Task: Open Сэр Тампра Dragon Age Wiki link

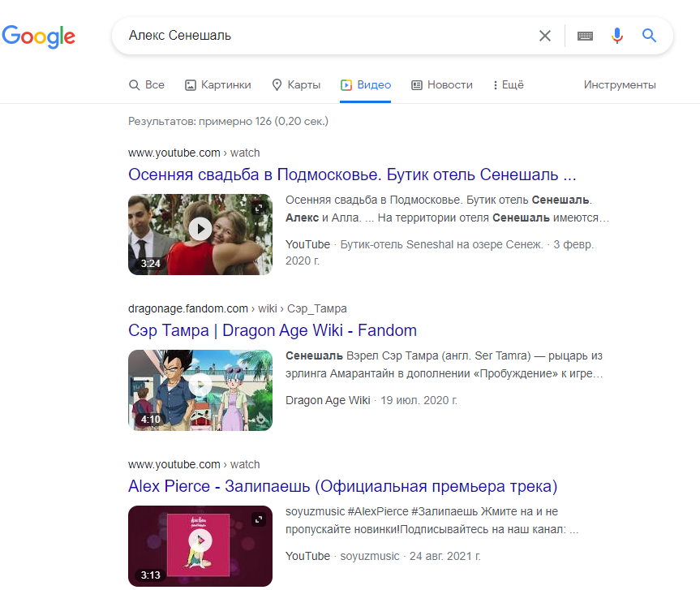Action: tap(273, 330)
